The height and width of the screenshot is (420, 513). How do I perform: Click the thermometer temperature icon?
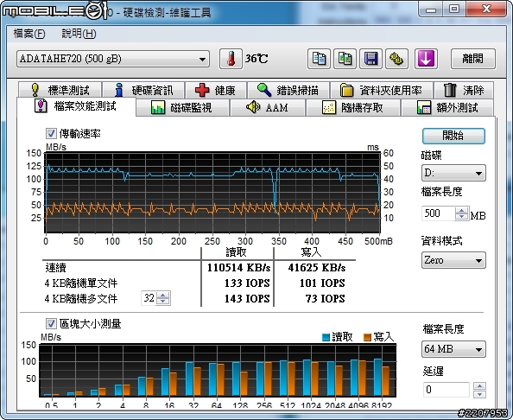231,59
